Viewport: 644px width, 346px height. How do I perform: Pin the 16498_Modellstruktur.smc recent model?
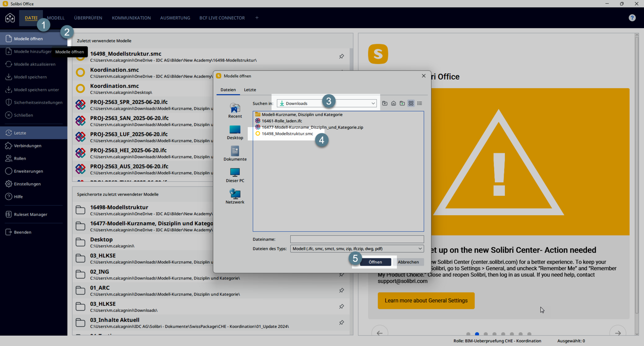[342, 56]
